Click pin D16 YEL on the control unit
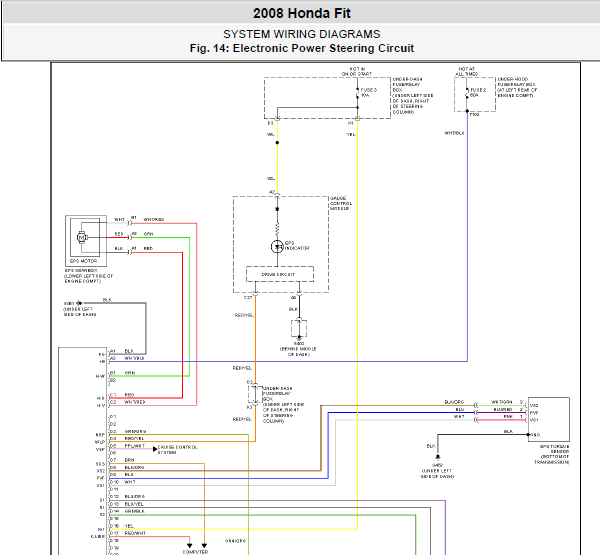The height and width of the screenshot is (555, 600). click(122, 526)
